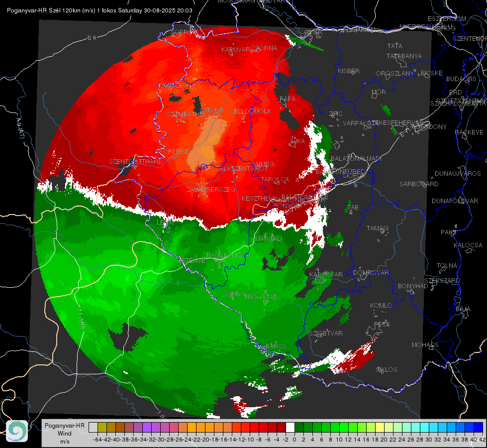Click the BALATONALMADI city label
Viewport: 487px width, 448px height.
(356, 159)
